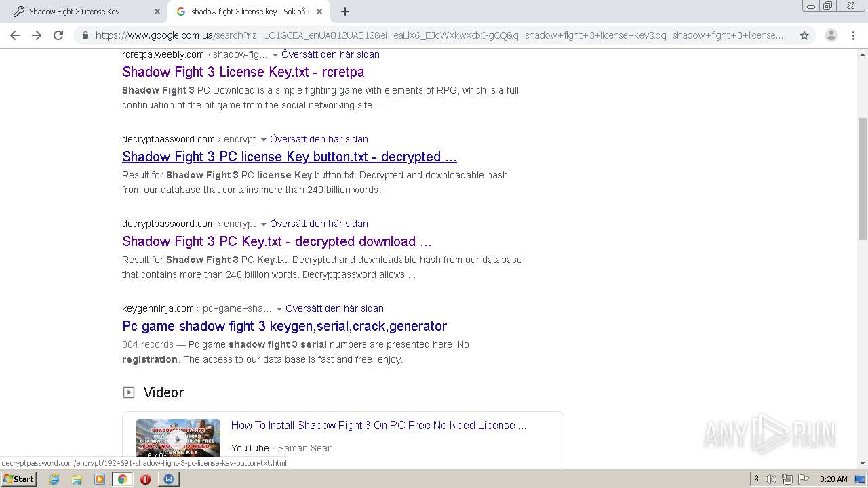
Task: Close the Google search results tab
Action: 319,12
